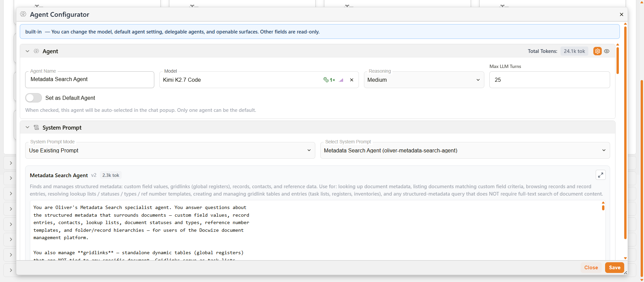Click the dialog resize handle at bottom-right corner
644x282 pixels.
point(626,273)
